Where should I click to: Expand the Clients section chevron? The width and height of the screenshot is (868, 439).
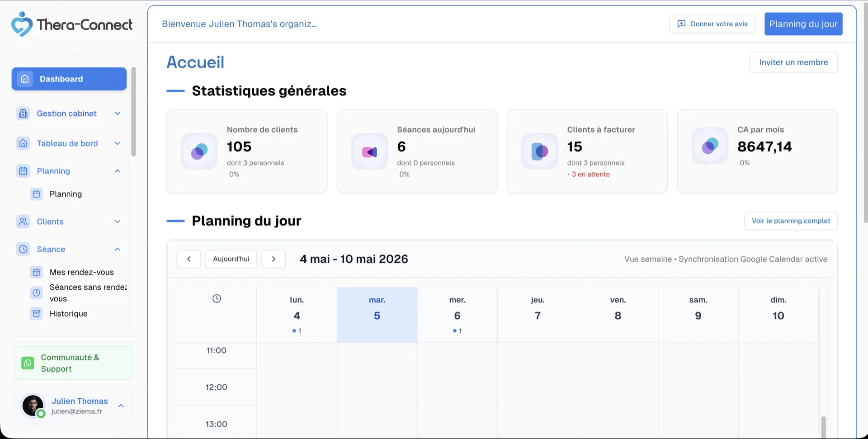pos(118,222)
